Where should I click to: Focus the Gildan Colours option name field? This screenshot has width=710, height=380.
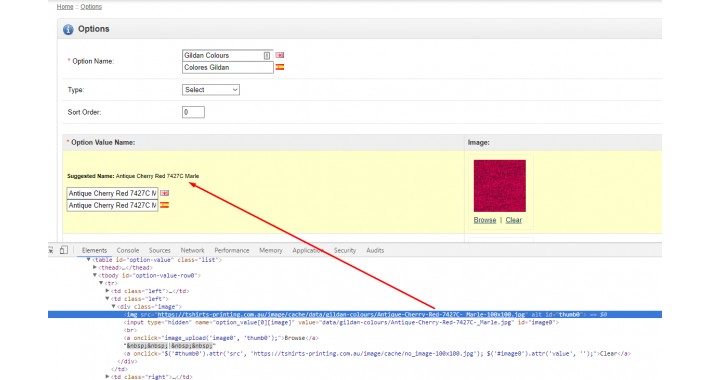[228, 55]
